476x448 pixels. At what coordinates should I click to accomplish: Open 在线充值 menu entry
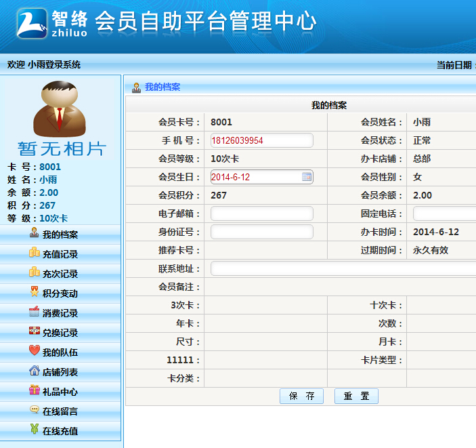coord(60,431)
